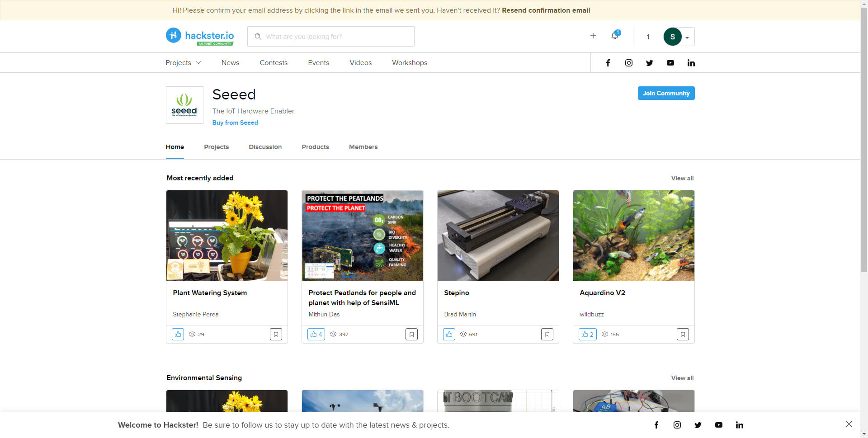Click Instagram icon in the welcome banner
The height and width of the screenshot is (438, 868).
tap(677, 425)
